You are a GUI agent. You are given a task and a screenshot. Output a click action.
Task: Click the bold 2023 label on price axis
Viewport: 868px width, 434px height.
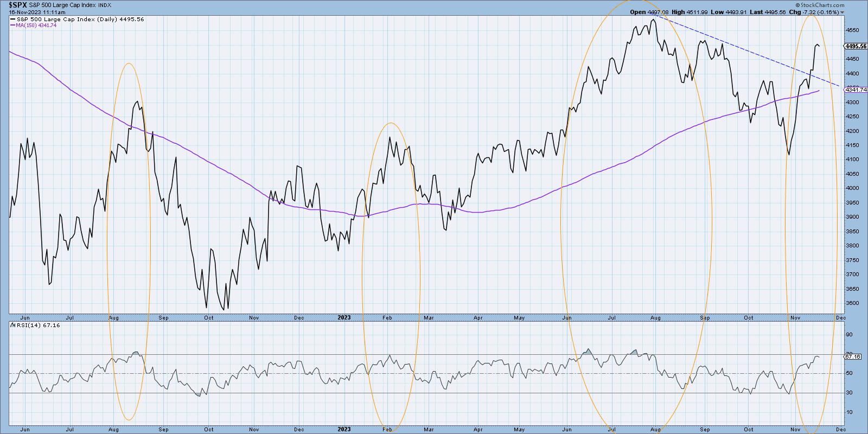pos(344,318)
